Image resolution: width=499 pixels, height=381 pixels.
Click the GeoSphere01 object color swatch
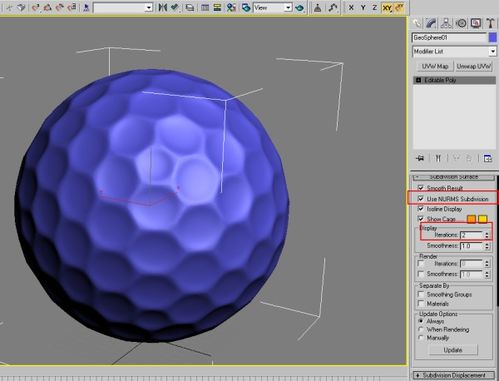[493, 38]
